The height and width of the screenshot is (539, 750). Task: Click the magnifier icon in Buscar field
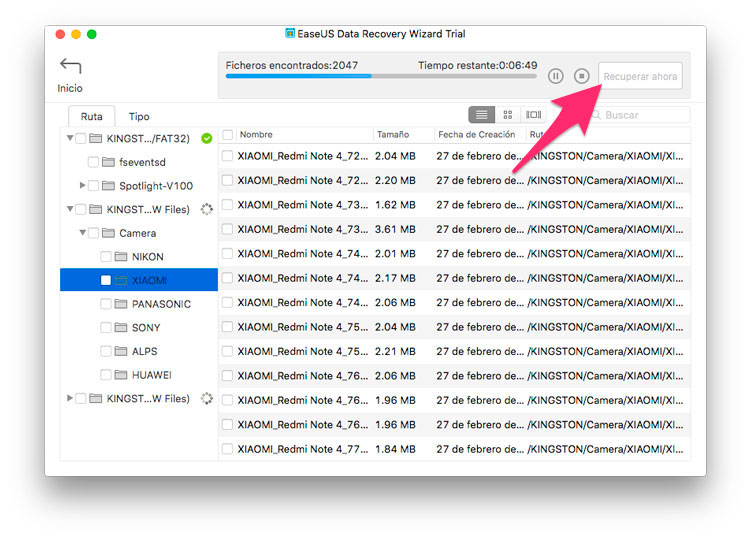pos(596,115)
